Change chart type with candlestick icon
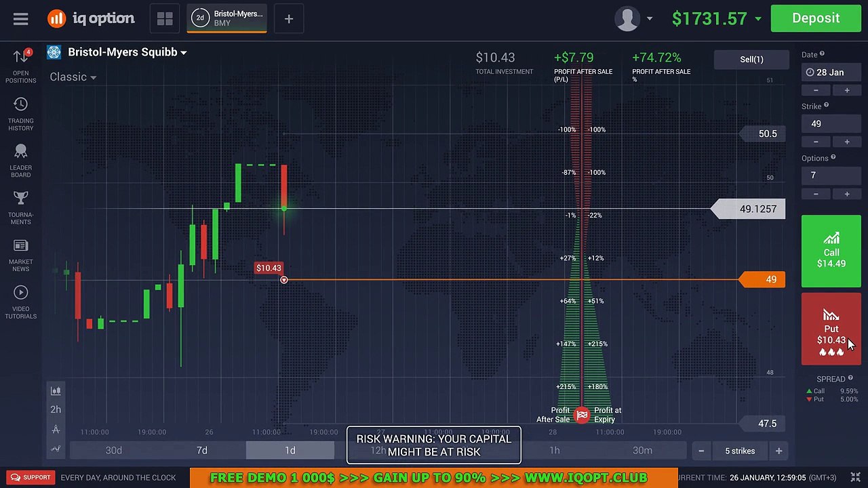 (x=56, y=390)
